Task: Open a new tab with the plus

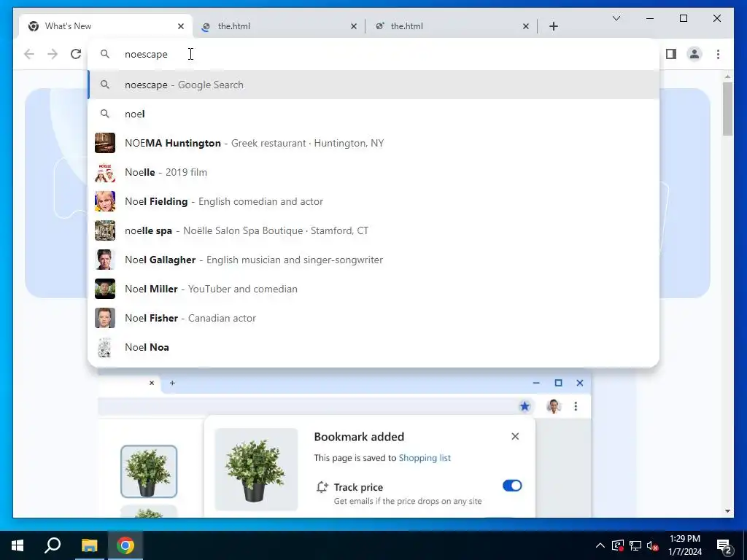Action: pyautogui.click(x=553, y=26)
